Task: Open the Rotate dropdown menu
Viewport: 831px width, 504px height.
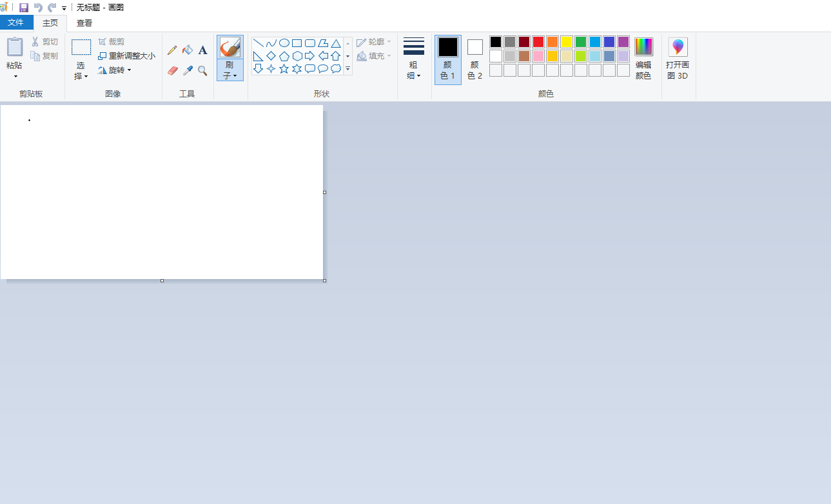Action: (115, 70)
